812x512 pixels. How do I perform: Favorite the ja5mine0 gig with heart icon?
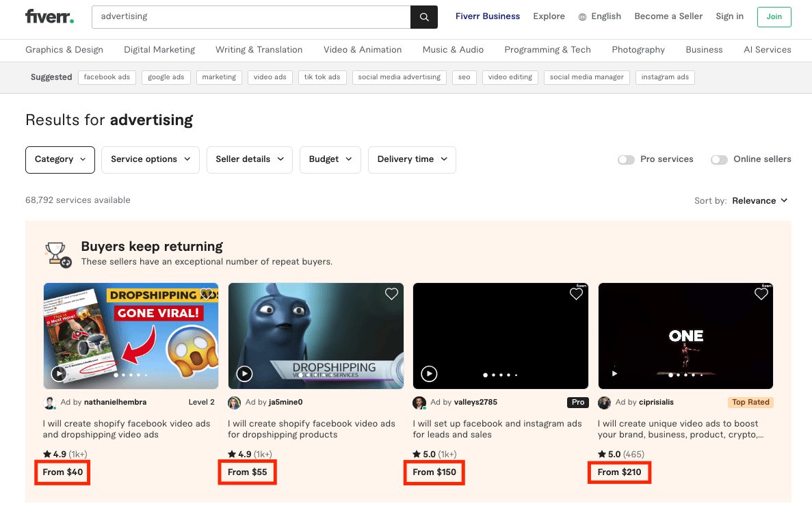click(391, 294)
